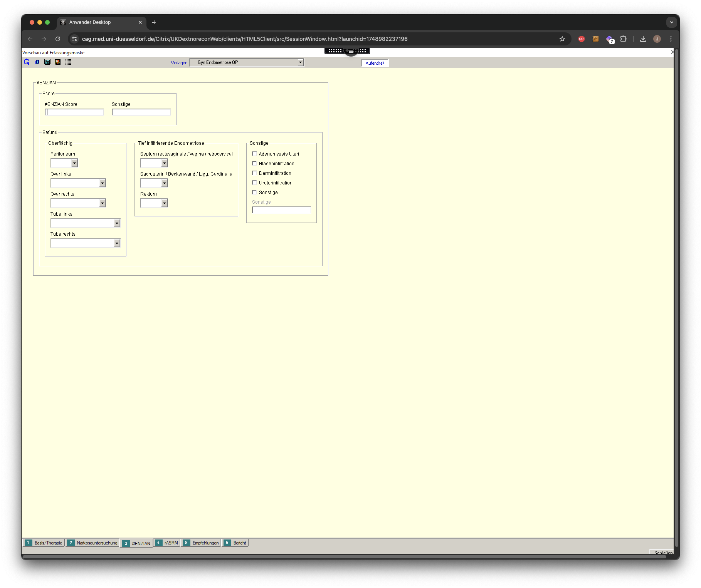Viewport: 701px width, 588px height.
Task: Click into the #ENZIAN Score input field
Action: tap(74, 112)
